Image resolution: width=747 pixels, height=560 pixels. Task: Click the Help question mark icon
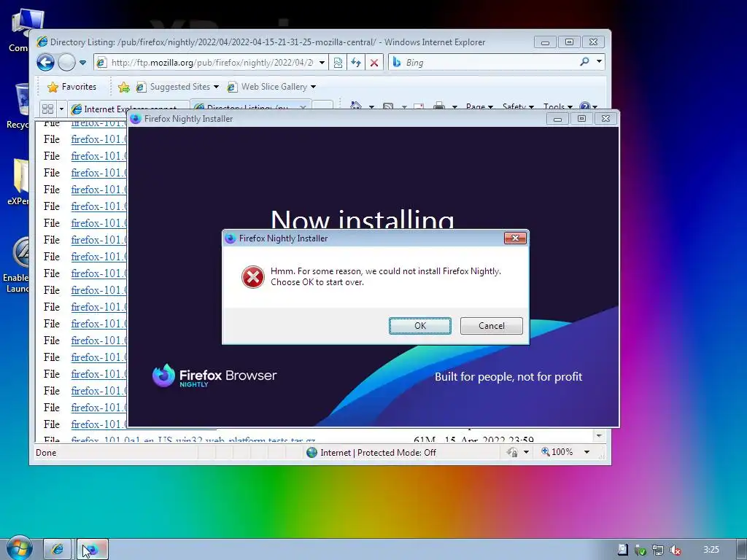point(585,106)
